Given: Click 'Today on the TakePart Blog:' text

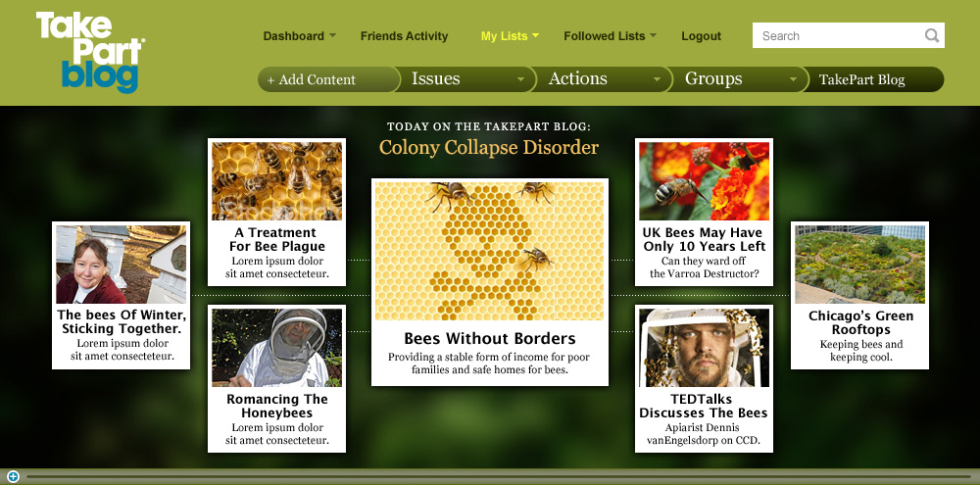Looking at the screenshot, I should 489,126.
